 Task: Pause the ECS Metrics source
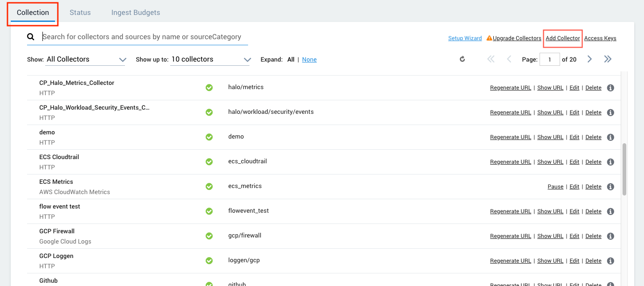(555, 187)
